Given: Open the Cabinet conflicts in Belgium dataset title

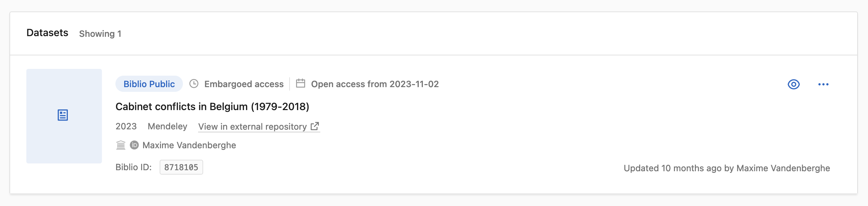Looking at the screenshot, I should tap(212, 106).
